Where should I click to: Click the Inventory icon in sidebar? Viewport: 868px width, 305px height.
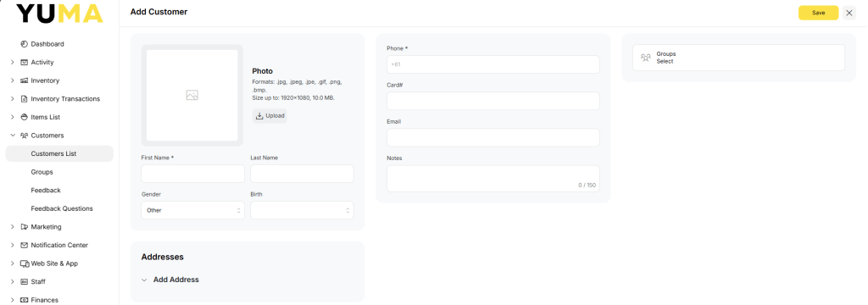click(24, 80)
